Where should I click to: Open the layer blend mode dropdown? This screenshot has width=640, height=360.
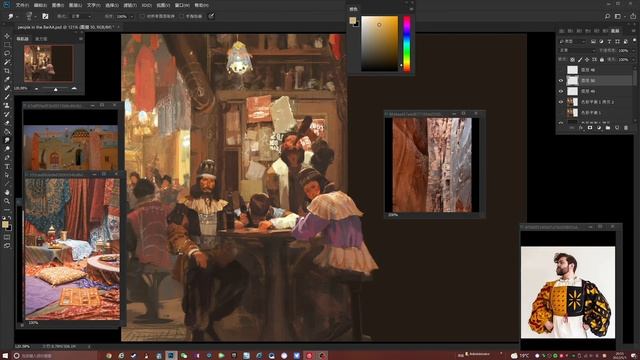coord(577,50)
